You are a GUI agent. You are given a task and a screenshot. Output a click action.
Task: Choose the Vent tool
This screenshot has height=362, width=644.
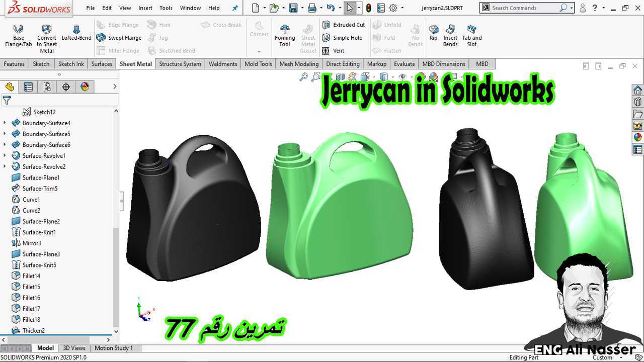point(333,51)
